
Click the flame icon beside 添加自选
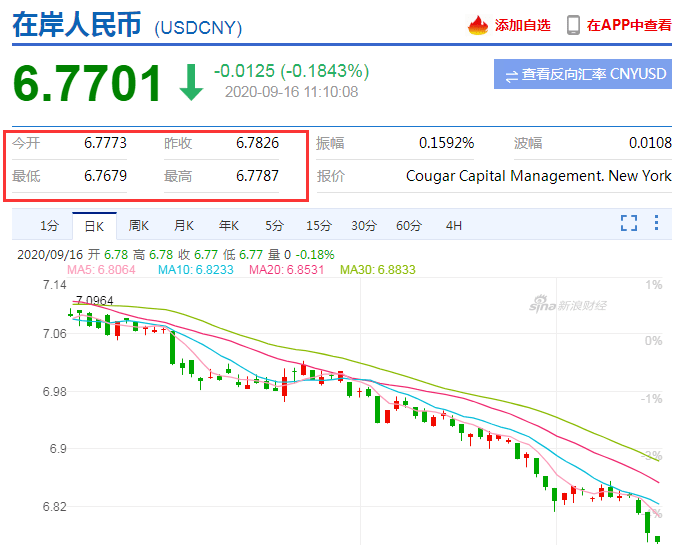478,25
